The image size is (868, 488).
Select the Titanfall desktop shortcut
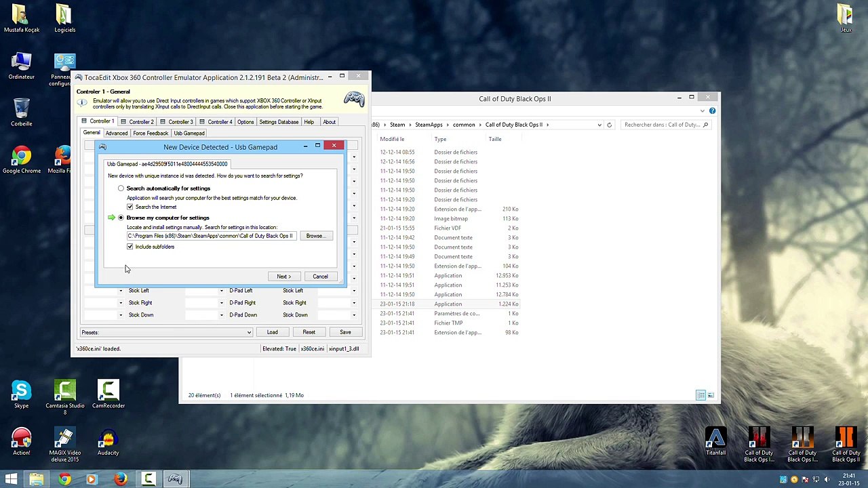coord(715,442)
